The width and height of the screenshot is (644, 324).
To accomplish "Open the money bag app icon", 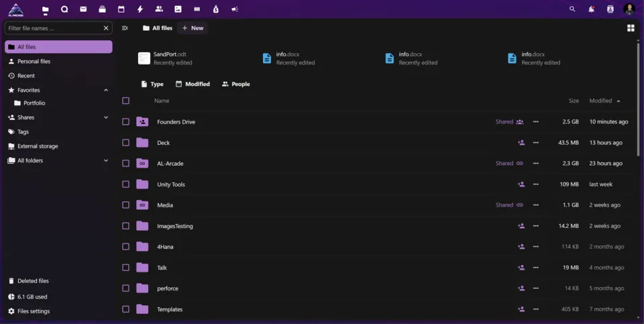I will pyautogui.click(x=215, y=9).
